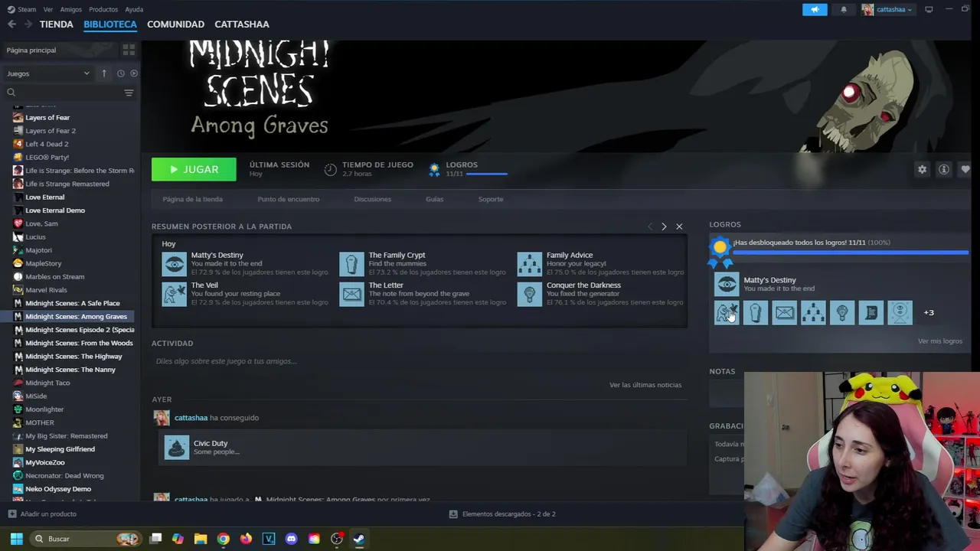Image resolution: width=980 pixels, height=551 pixels.
Task: Click the Civic Duty achievement icon
Action: pyautogui.click(x=177, y=447)
